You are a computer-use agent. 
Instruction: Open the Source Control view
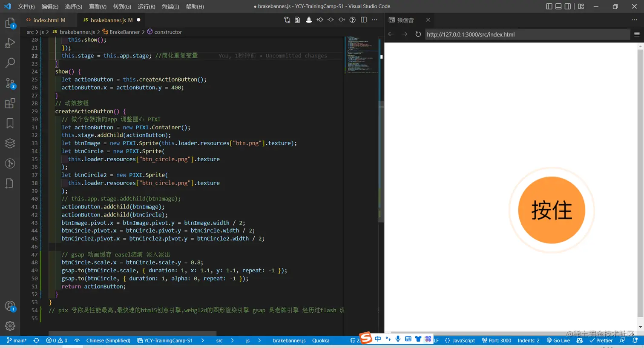(10, 83)
